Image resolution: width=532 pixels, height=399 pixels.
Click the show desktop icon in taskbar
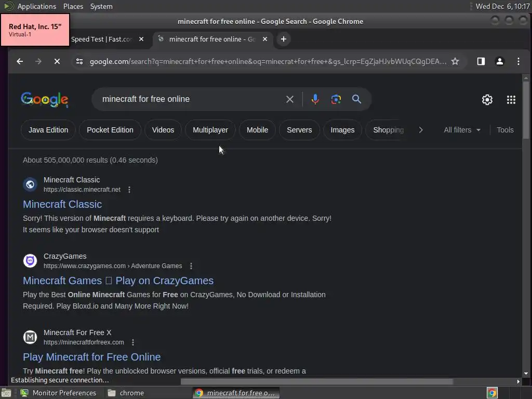click(x=6, y=393)
